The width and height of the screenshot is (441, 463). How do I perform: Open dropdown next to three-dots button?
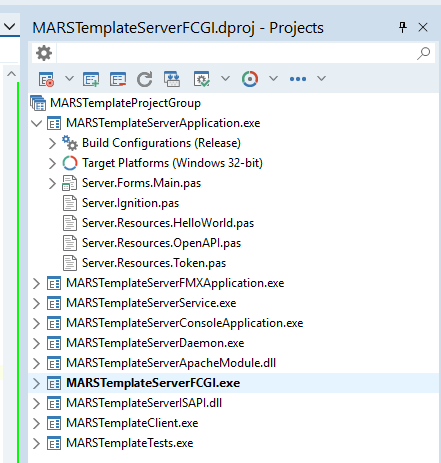(x=321, y=79)
